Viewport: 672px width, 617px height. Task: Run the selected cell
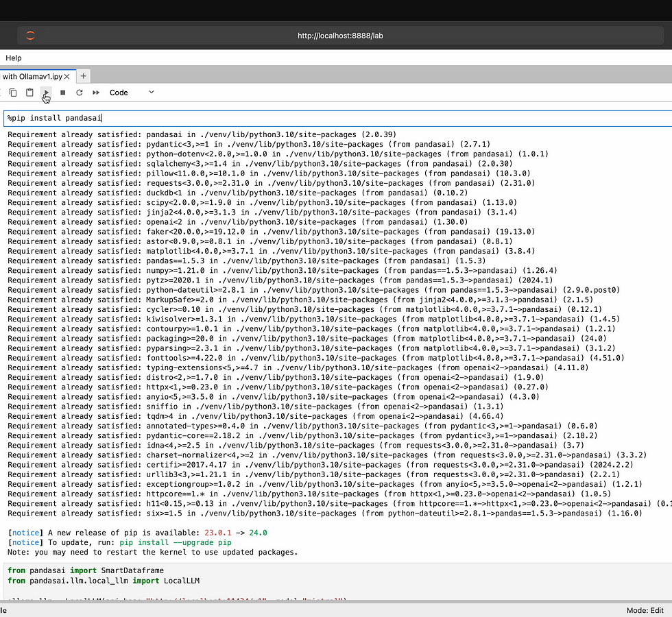pos(46,93)
